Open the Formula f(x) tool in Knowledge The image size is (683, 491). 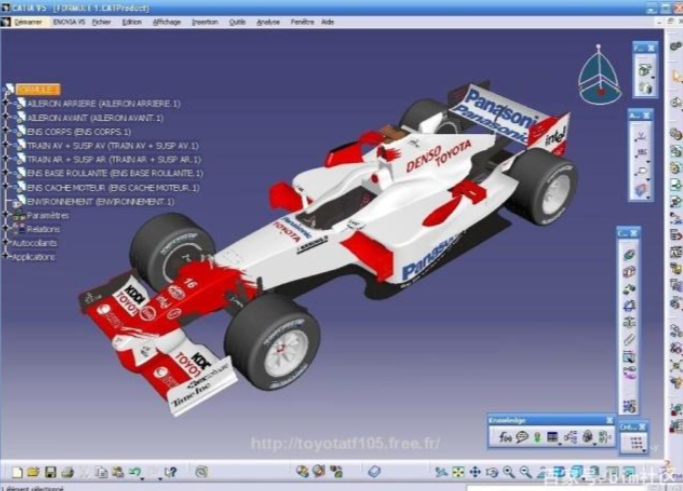[505, 437]
